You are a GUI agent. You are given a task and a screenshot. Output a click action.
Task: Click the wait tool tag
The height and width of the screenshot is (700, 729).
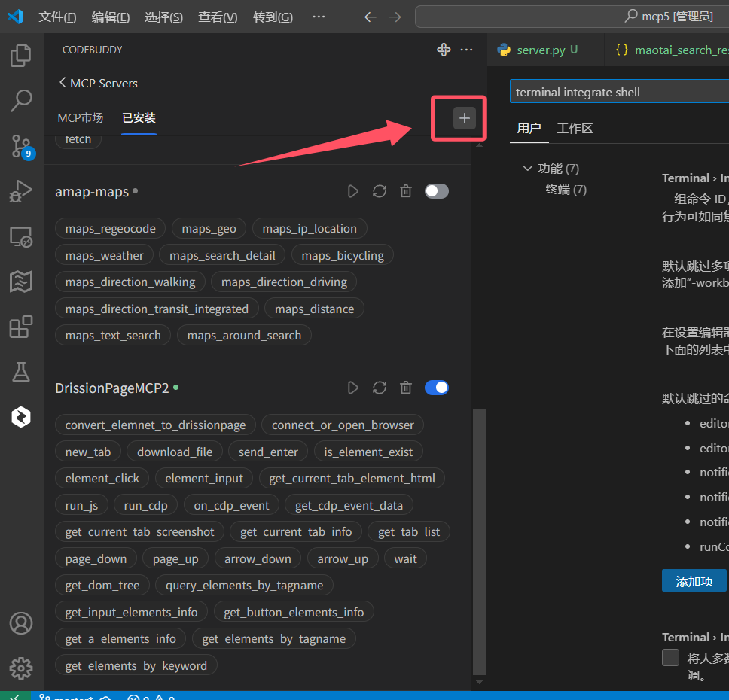pyautogui.click(x=405, y=558)
